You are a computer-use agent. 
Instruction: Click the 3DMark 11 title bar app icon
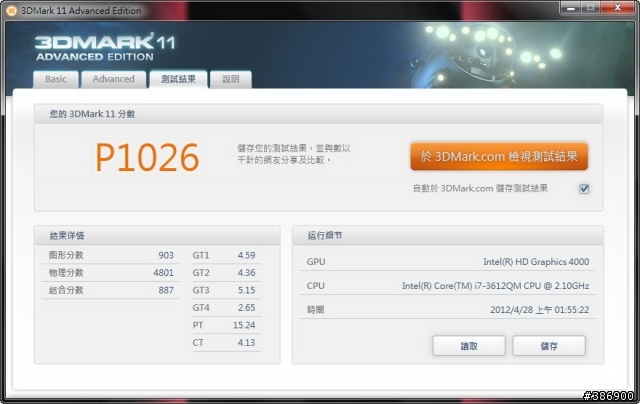click(x=11, y=11)
